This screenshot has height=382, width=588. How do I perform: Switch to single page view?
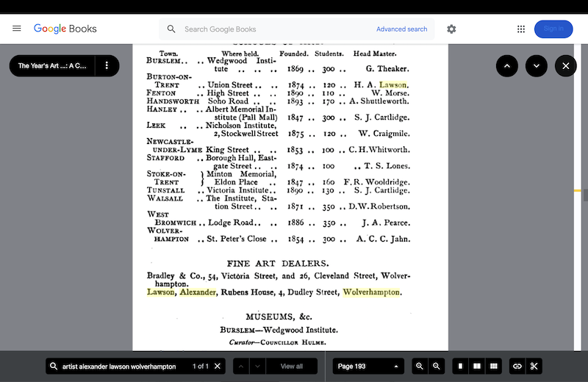click(x=460, y=366)
